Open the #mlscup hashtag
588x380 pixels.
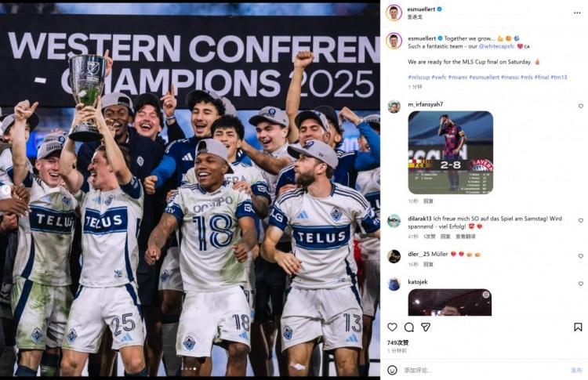[x=419, y=77]
